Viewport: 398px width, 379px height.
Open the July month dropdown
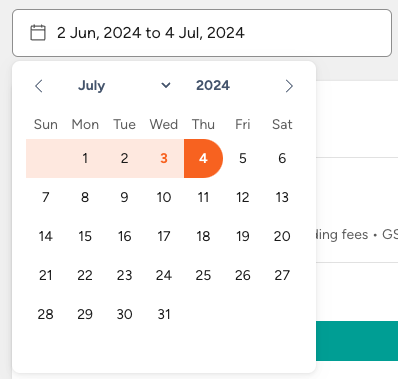[x=124, y=86]
